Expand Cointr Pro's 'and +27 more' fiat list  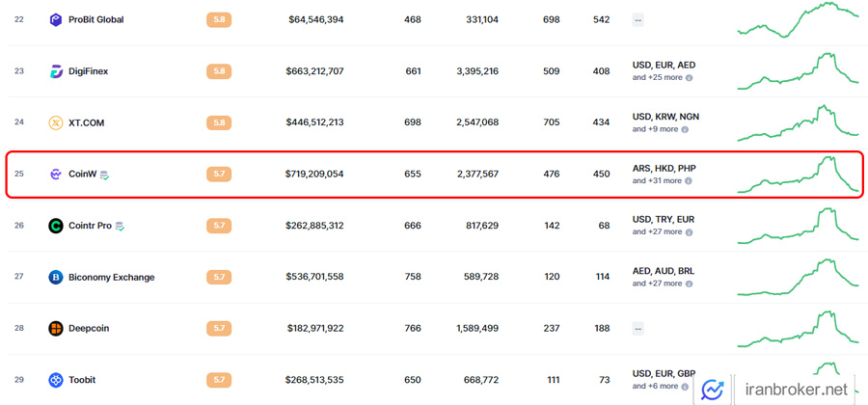[x=658, y=232]
